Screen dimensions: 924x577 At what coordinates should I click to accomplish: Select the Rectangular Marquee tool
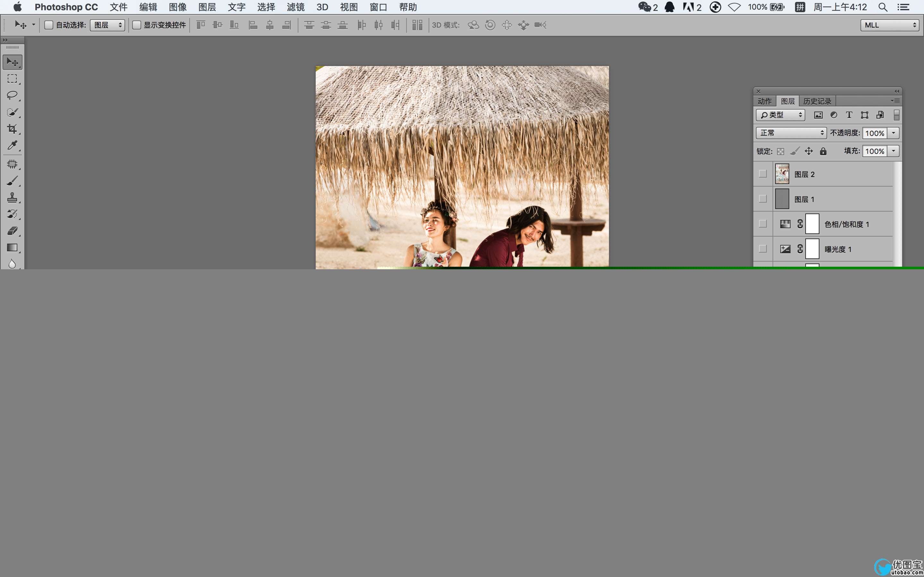(12, 79)
